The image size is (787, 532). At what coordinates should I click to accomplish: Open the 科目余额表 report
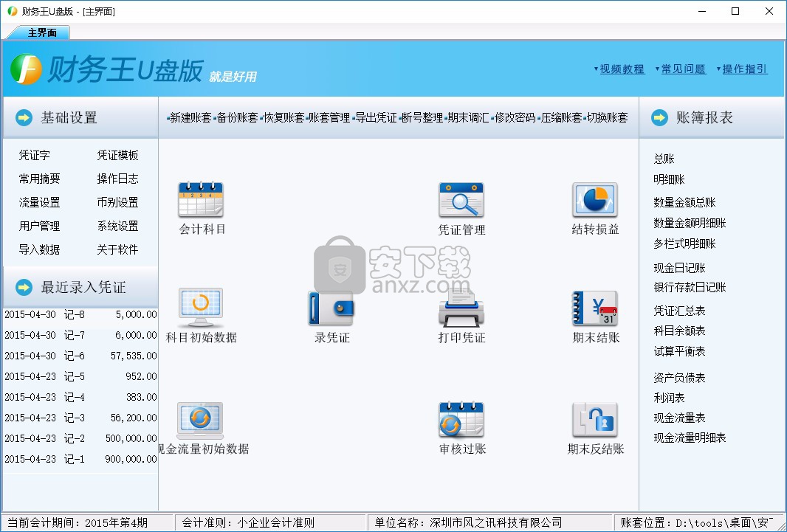click(x=680, y=331)
